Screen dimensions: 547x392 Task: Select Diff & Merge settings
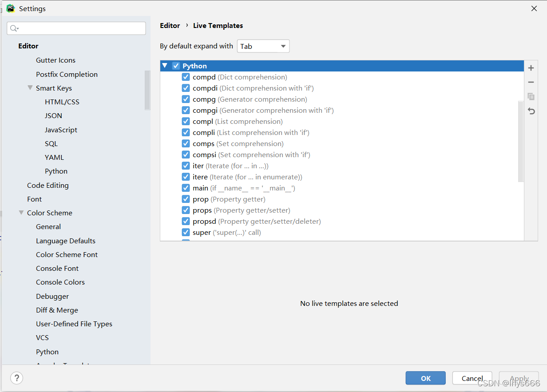coord(57,310)
